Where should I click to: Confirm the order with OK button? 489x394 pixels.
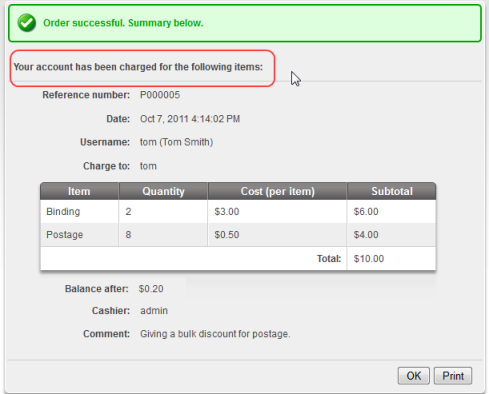414,376
